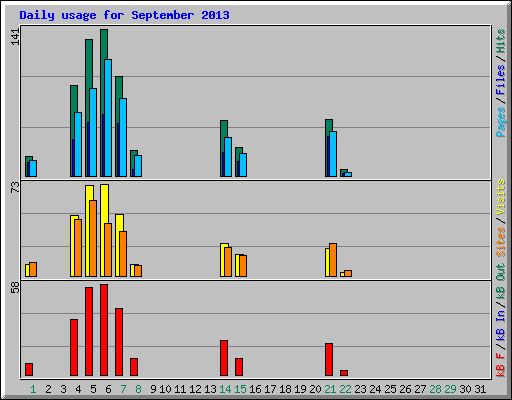
Task: Click the orange sites bar for day 5
Action: 93,238
